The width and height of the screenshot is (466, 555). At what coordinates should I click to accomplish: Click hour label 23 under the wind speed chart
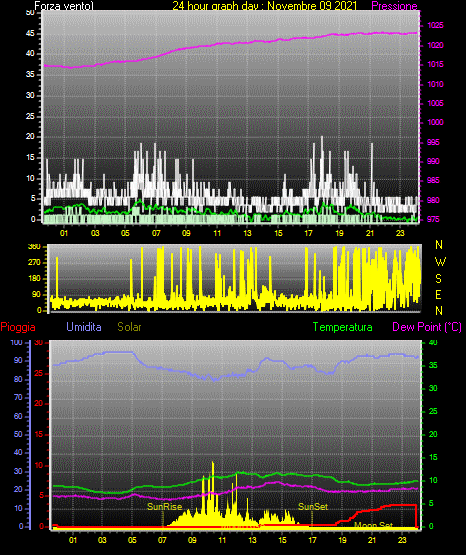(x=400, y=233)
